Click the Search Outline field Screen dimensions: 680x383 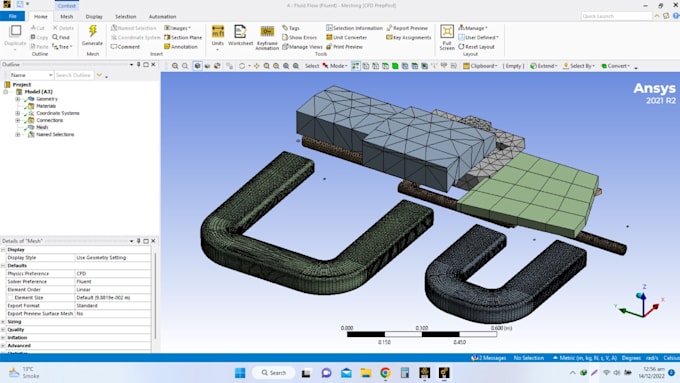coord(74,75)
